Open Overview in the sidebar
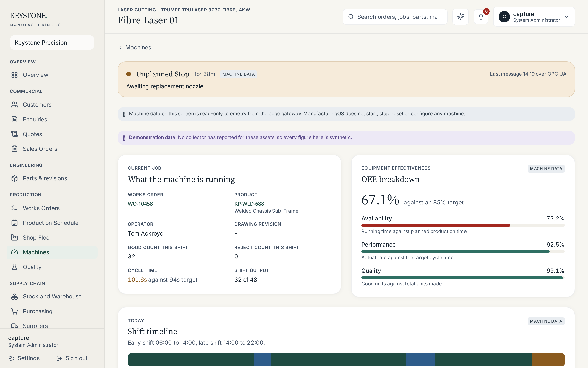Viewport: 588px width, 368px height. 52,75
